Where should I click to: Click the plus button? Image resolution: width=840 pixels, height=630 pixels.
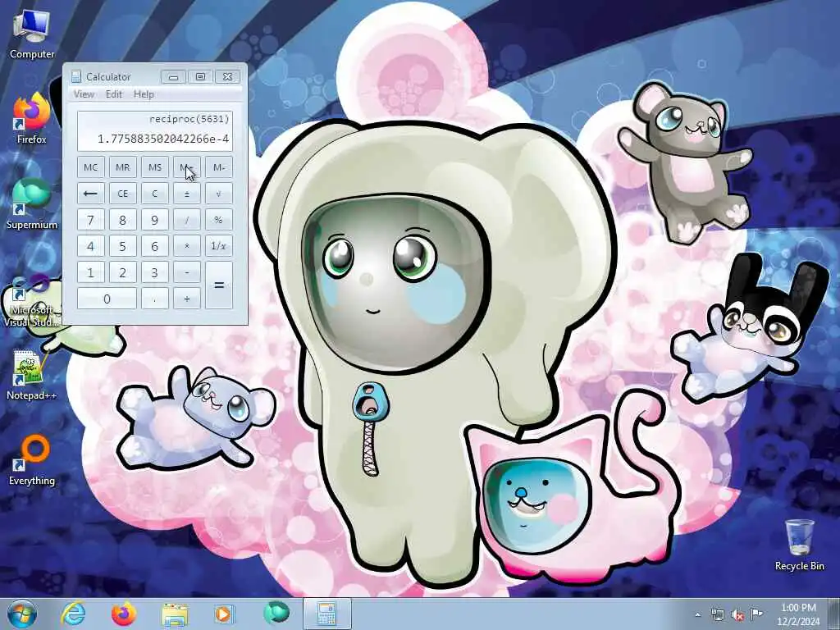tap(187, 299)
